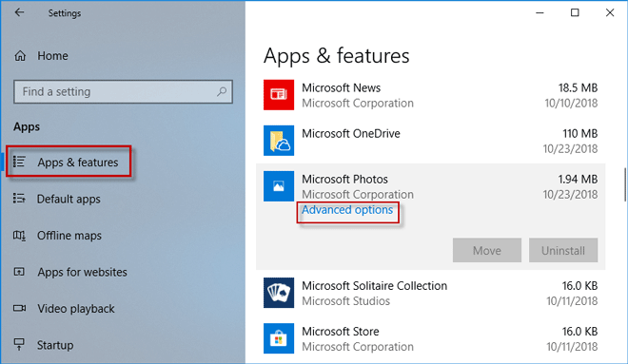This screenshot has height=364, width=628.
Task: Click the Uninstall button
Action: coord(563,250)
